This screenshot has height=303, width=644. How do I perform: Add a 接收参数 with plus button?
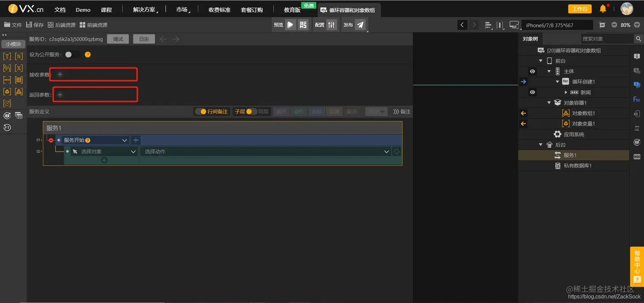60,75
